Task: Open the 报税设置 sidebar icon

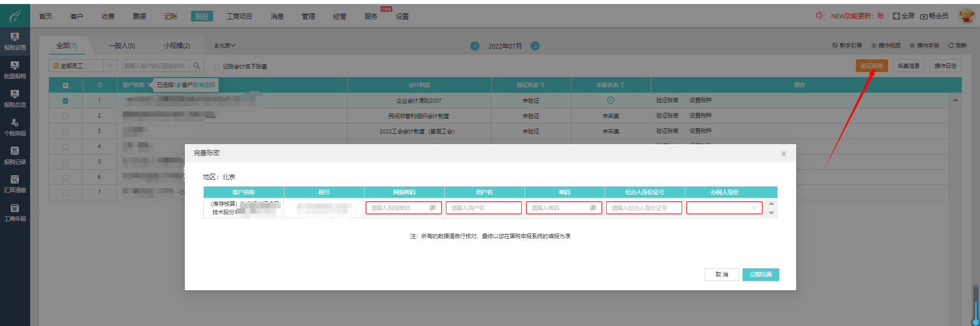Action: [15, 41]
